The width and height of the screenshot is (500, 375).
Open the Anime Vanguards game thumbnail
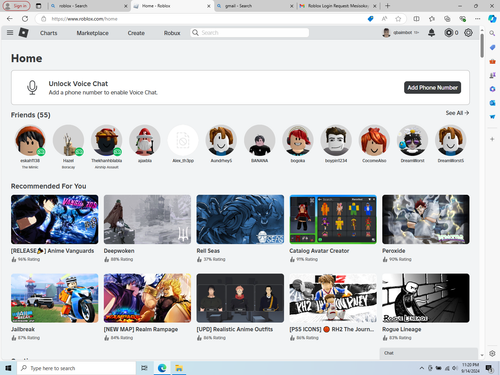[x=55, y=219]
